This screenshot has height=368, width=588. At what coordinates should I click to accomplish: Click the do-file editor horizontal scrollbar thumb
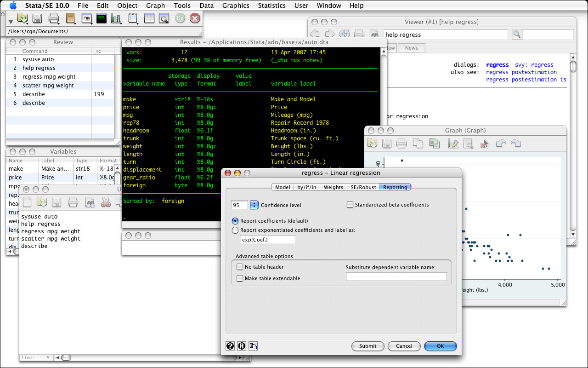pos(66,357)
